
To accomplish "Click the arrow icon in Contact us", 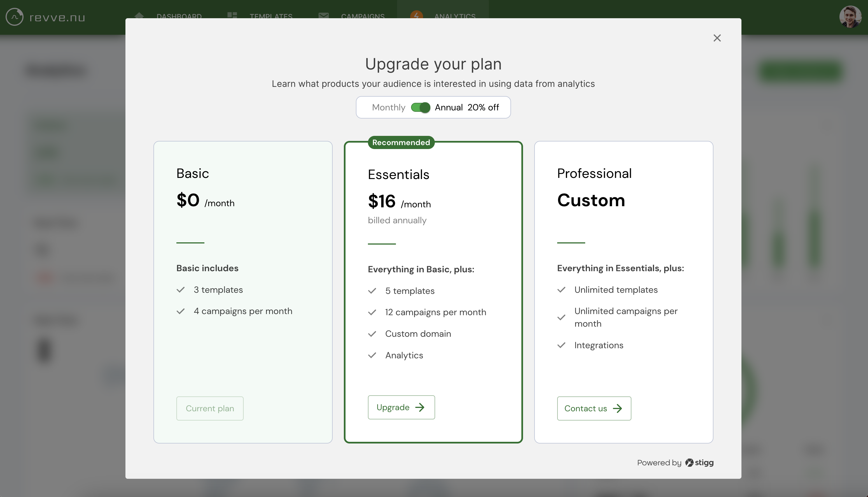I will coord(617,408).
